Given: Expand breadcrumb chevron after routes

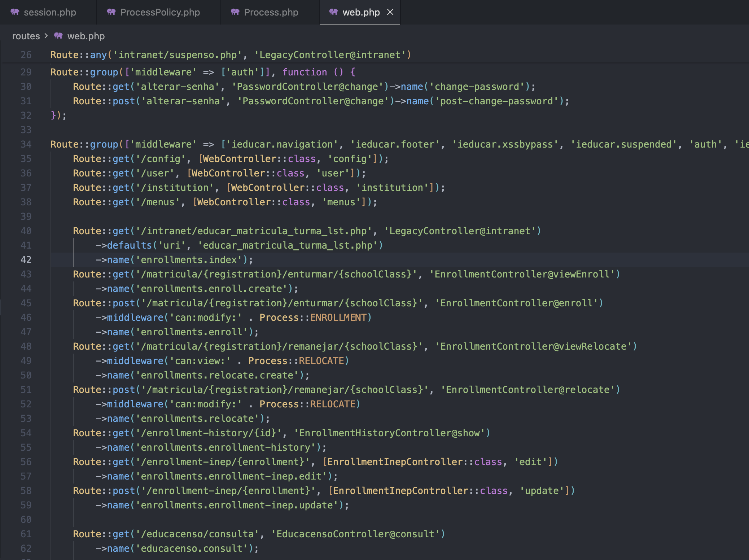Looking at the screenshot, I should [x=46, y=36].
